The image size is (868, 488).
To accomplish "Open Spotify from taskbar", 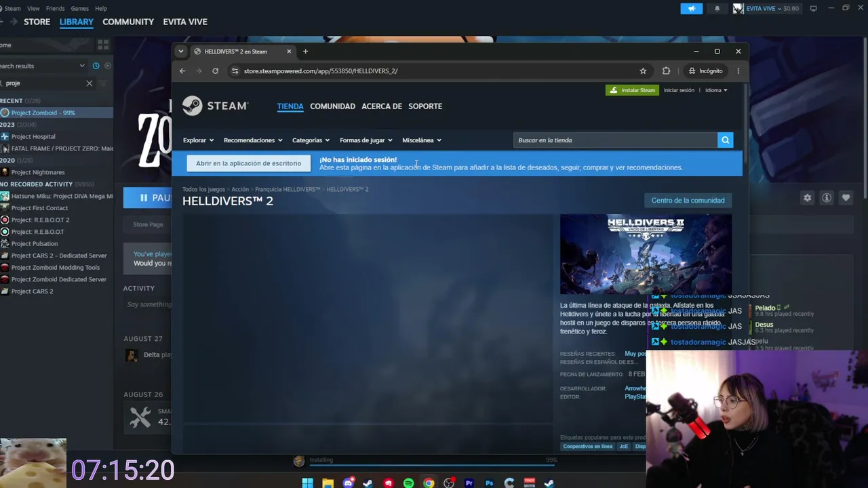I will pos(408,483).
